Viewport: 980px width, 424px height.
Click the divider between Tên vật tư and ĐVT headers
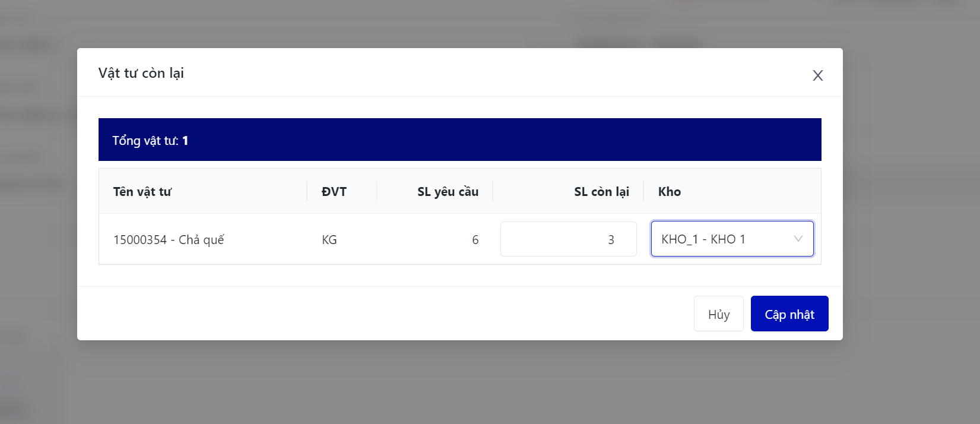click(x=307, y=192)
